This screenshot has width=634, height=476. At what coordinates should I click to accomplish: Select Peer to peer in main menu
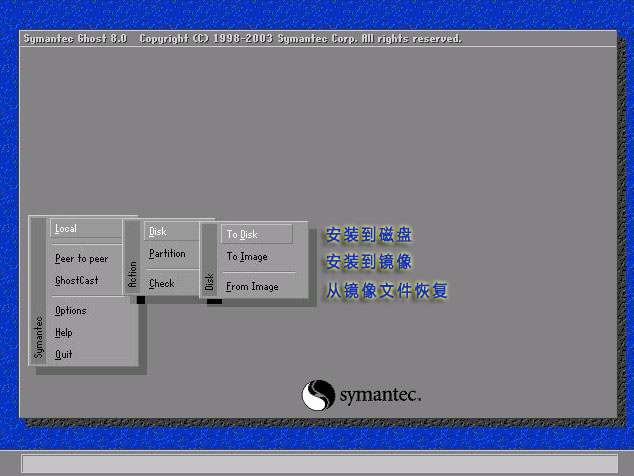tap(81, 258)
